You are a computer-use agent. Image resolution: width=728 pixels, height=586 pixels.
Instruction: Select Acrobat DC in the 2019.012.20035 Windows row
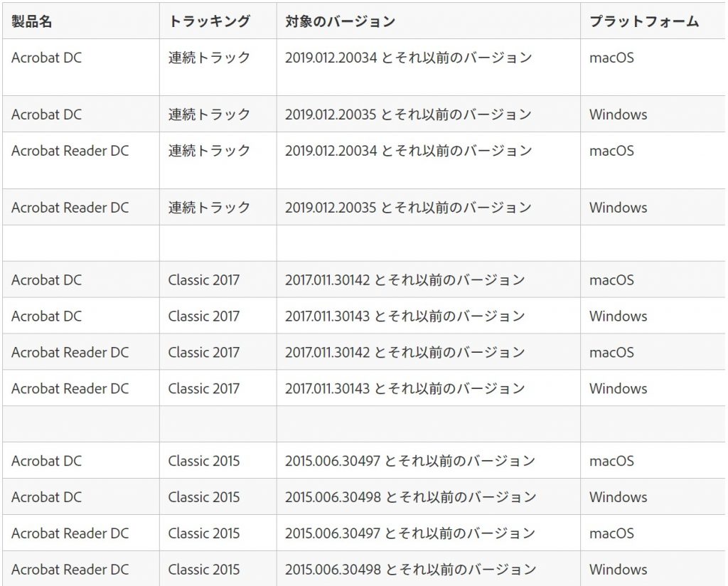[x=46, y=114]
